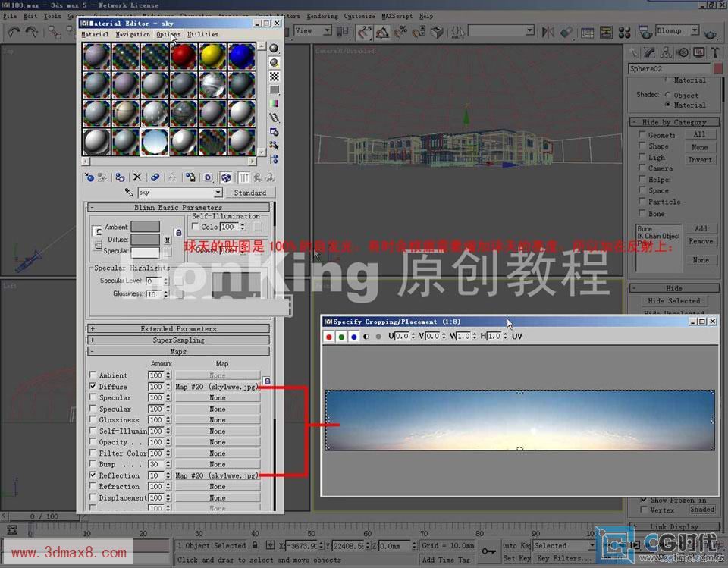Click the Ambient color swatch
The width and height of the screenshot is (728, 568).
pyautogui.click(x=145, y=227)
